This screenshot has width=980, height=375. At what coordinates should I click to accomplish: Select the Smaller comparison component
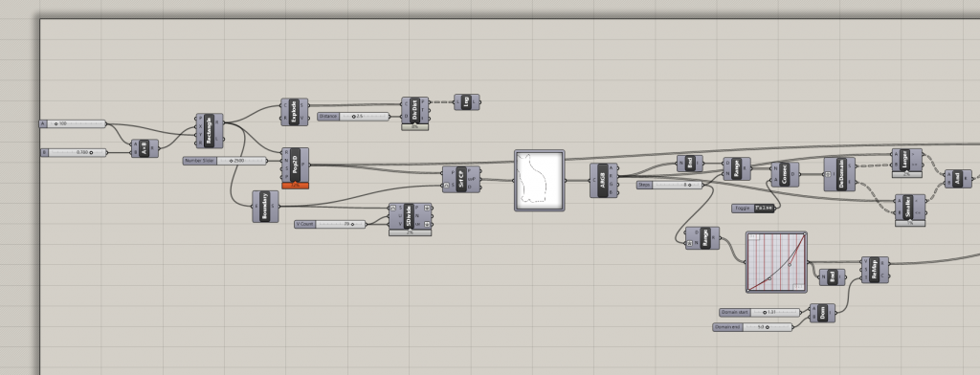(x=911, y=207)
